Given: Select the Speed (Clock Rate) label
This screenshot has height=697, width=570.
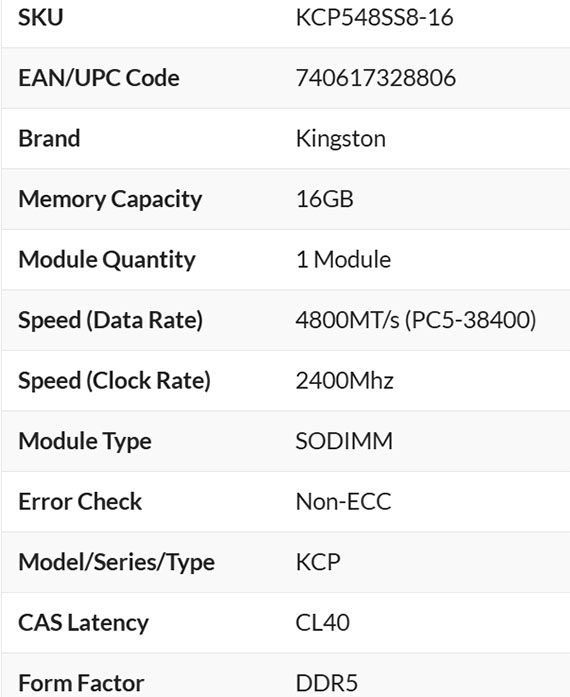Looking at the screenshot, I should (x=114, y=381).
